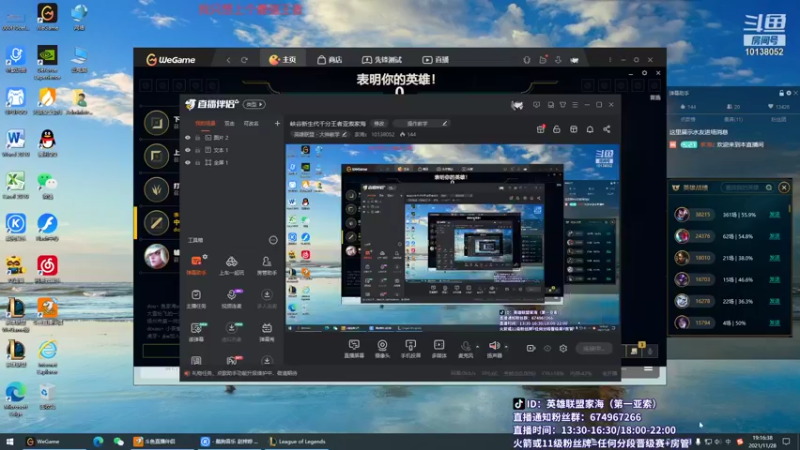Click the bell notification icon in stream toolbar
Image resolution: width=800 pixels, height=450 pixels.
(590, 129)
